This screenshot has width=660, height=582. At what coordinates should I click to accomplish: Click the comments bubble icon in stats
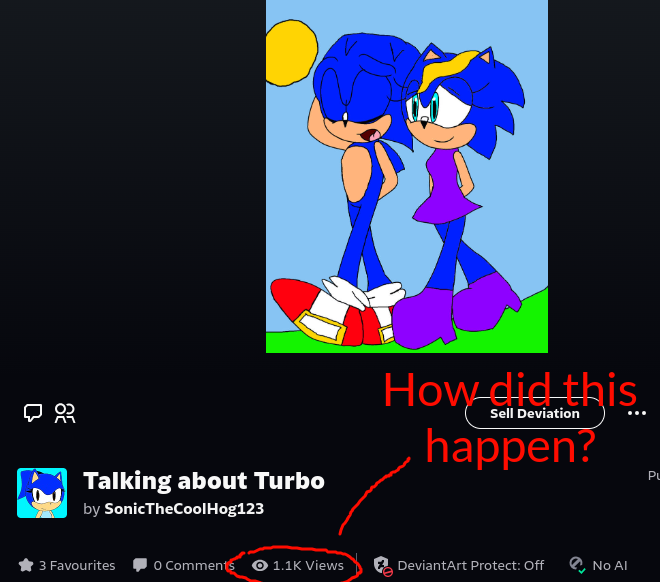[140, 565]
